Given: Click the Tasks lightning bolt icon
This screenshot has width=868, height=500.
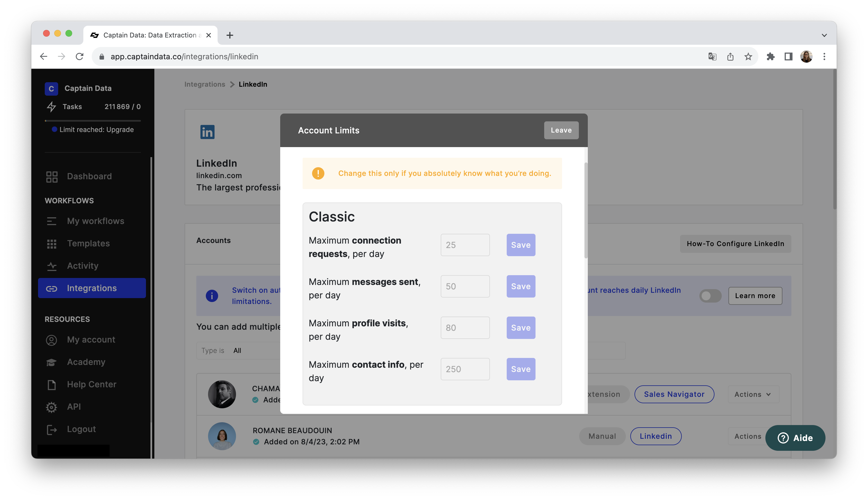Looking at the screenshot, I should tap(51, 107).
